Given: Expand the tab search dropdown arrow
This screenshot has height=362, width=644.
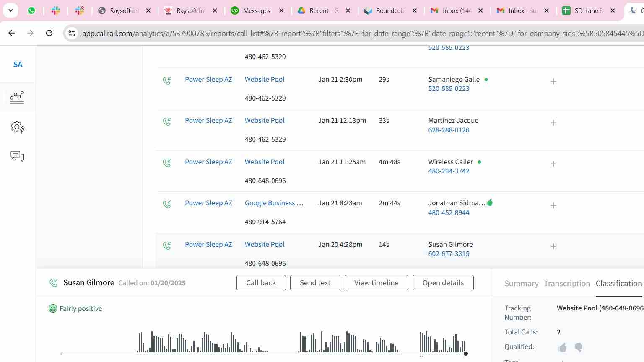Looking at the screenshot, I should click(x=10, y=10).
